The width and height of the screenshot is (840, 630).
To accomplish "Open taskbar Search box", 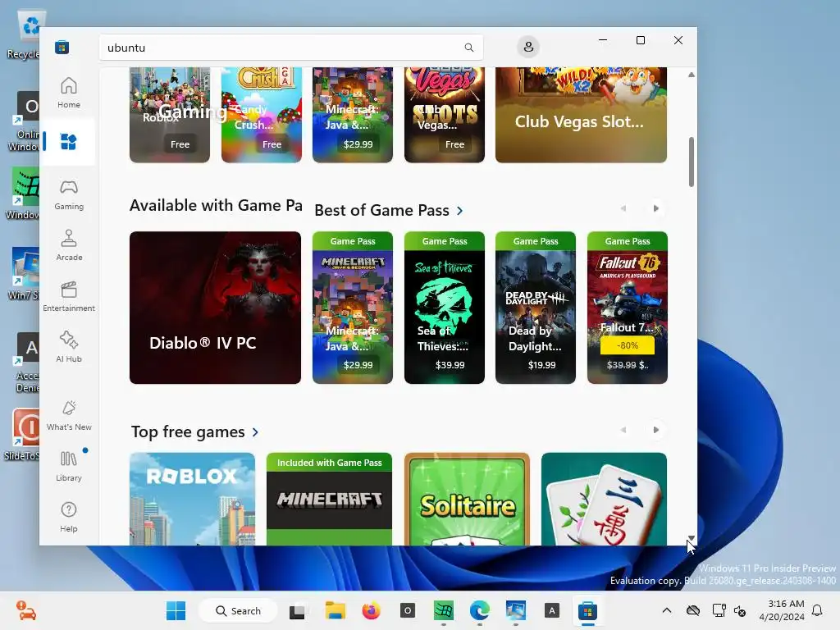I will pos(239,610).
